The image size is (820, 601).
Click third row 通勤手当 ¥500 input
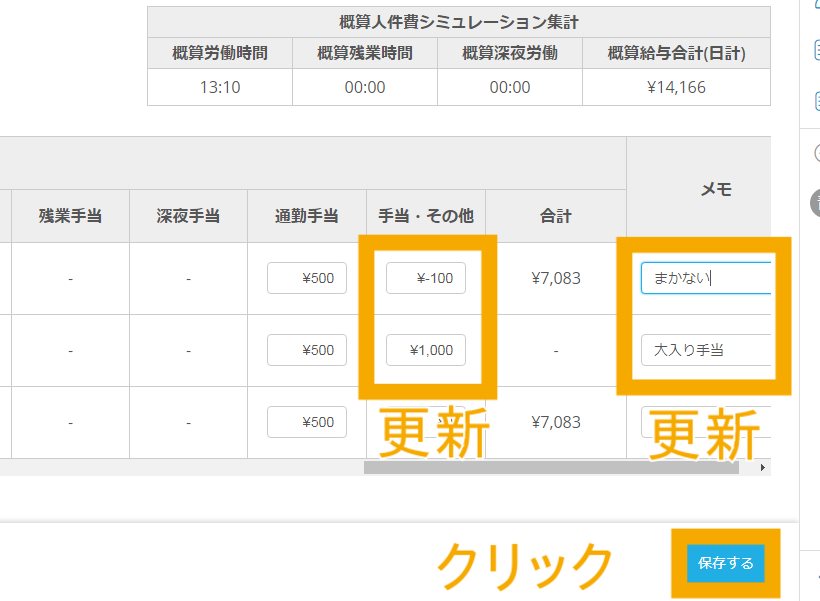pyautogui.click(x=307, y=422)
